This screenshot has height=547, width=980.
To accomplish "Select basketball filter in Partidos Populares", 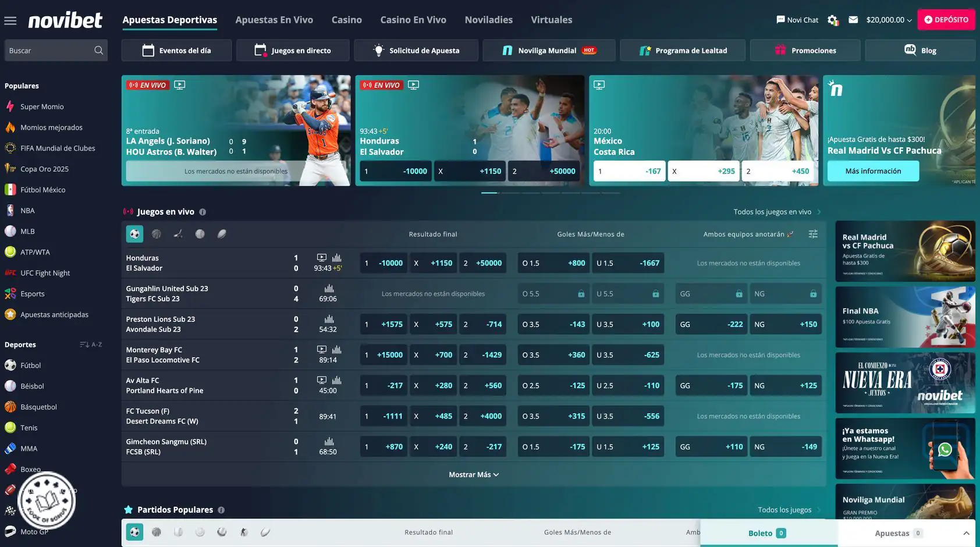I will click(157, 532).
